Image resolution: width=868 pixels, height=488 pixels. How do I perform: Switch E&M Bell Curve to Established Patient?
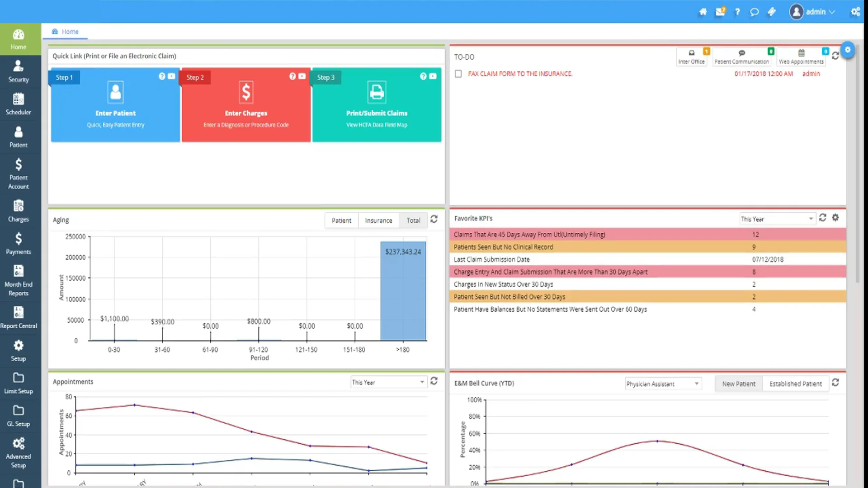(x=796, y=384)
